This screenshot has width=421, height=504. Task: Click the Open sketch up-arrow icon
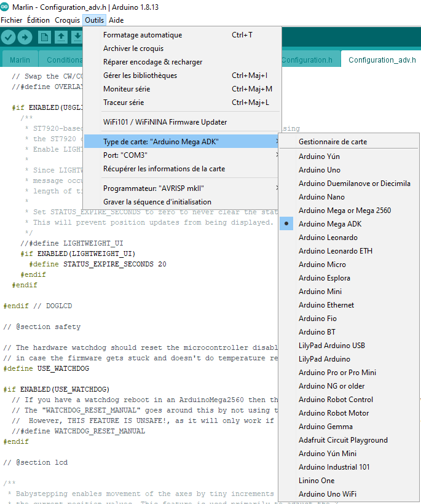pos(61,37)
